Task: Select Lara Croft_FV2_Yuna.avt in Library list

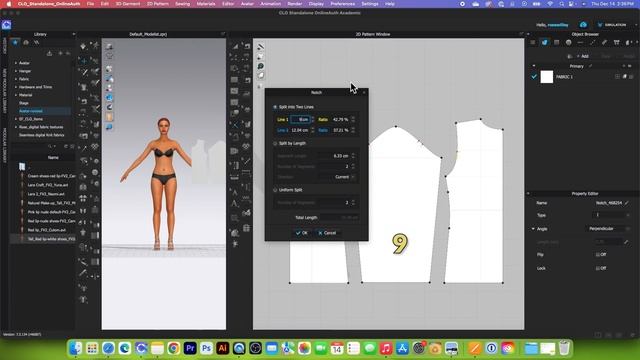Action: pyautogui.click(x=48, y=185)
